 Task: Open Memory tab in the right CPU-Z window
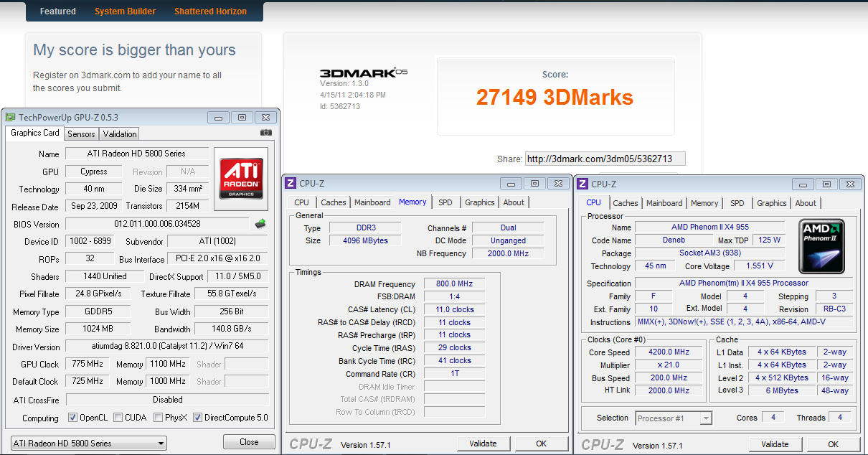704,203
